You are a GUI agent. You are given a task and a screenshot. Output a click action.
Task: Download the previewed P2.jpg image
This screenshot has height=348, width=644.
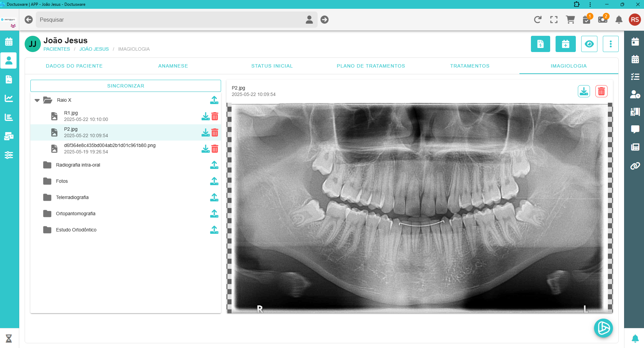(x=584, y=91)
